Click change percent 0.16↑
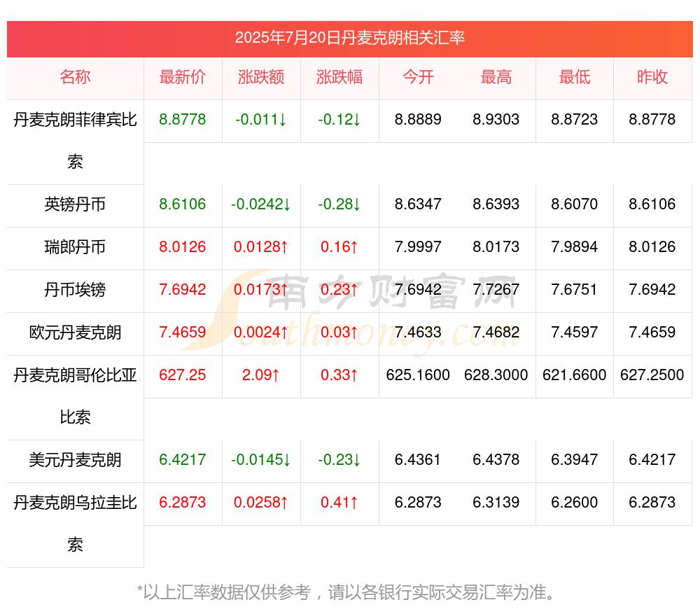 point(339,247)
